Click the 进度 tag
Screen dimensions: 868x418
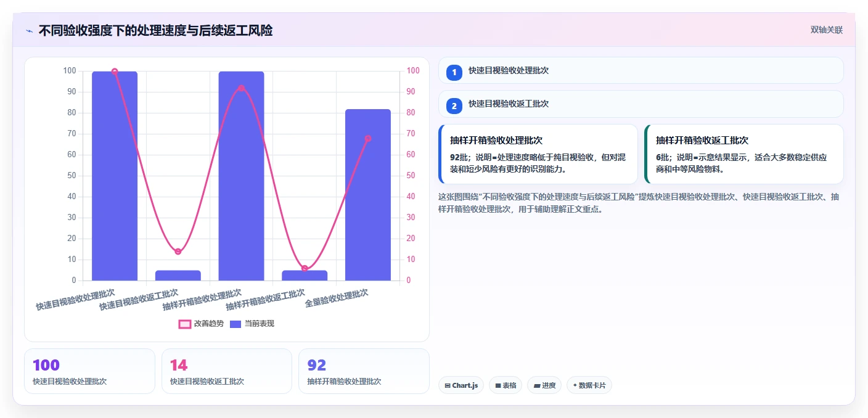tap(544, 385)
